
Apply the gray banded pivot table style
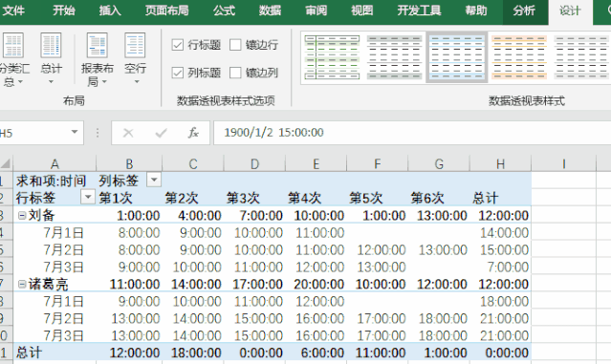pos(394,56)
